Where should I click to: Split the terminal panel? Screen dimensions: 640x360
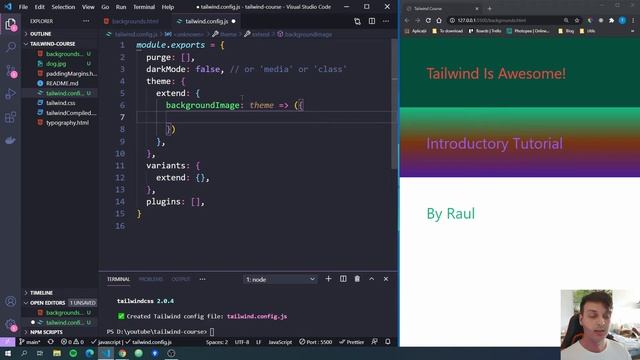tap(343, 279)
